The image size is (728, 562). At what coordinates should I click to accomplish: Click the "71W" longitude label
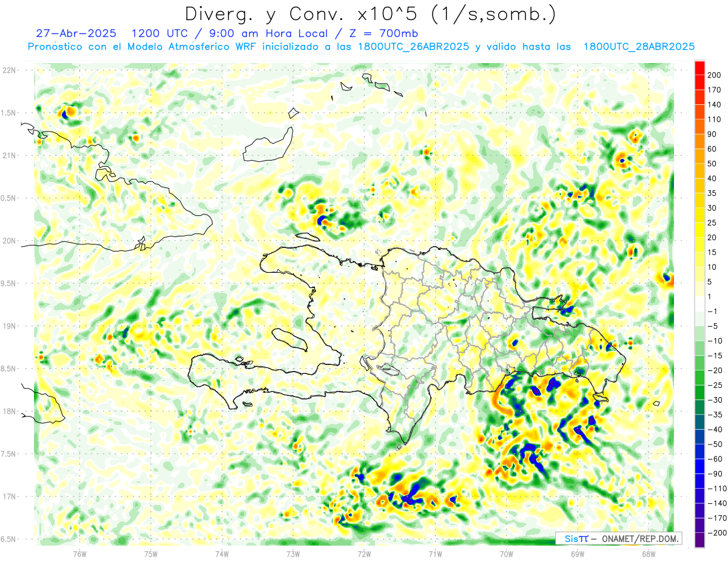435,553
